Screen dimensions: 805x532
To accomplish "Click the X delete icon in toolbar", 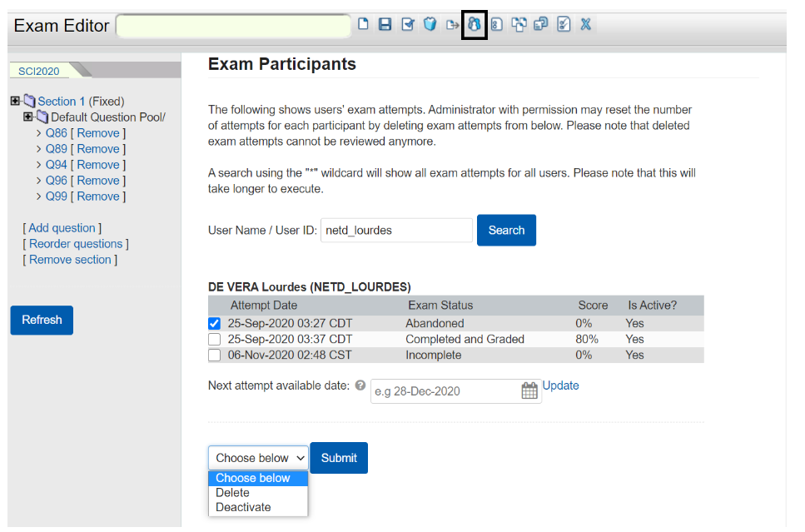I will [585, 24].
